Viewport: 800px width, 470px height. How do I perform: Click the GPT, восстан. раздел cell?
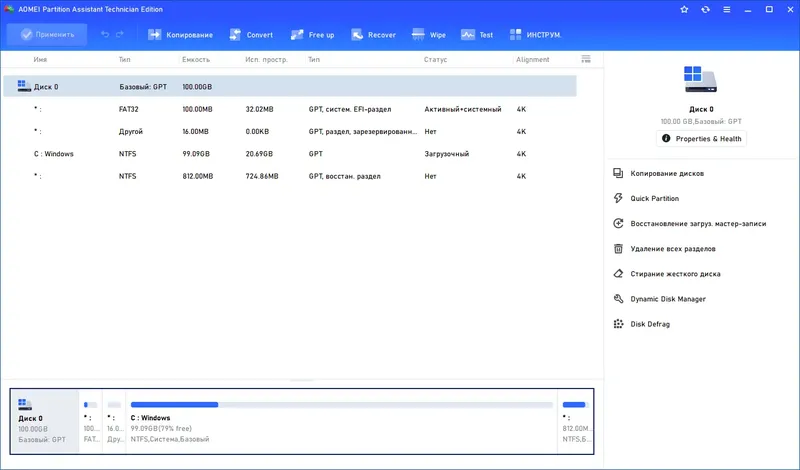(x=344, y=176)
